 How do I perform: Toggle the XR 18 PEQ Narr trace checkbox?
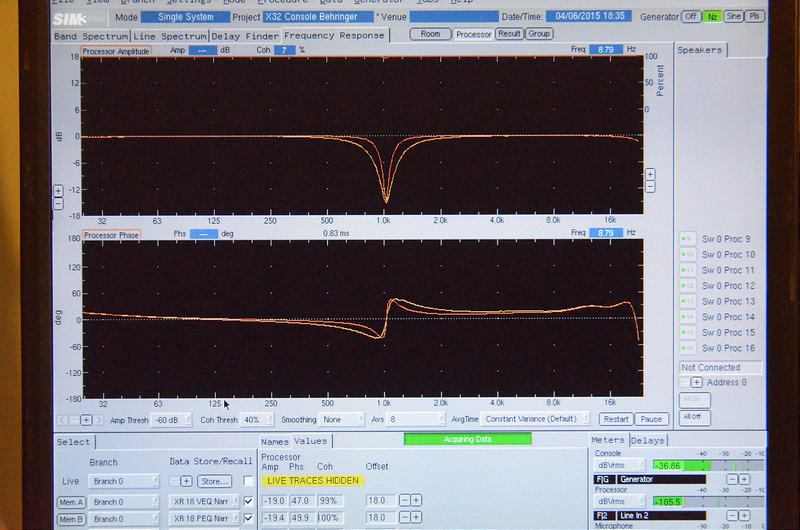pyautogui.click(x=248, y=518)
